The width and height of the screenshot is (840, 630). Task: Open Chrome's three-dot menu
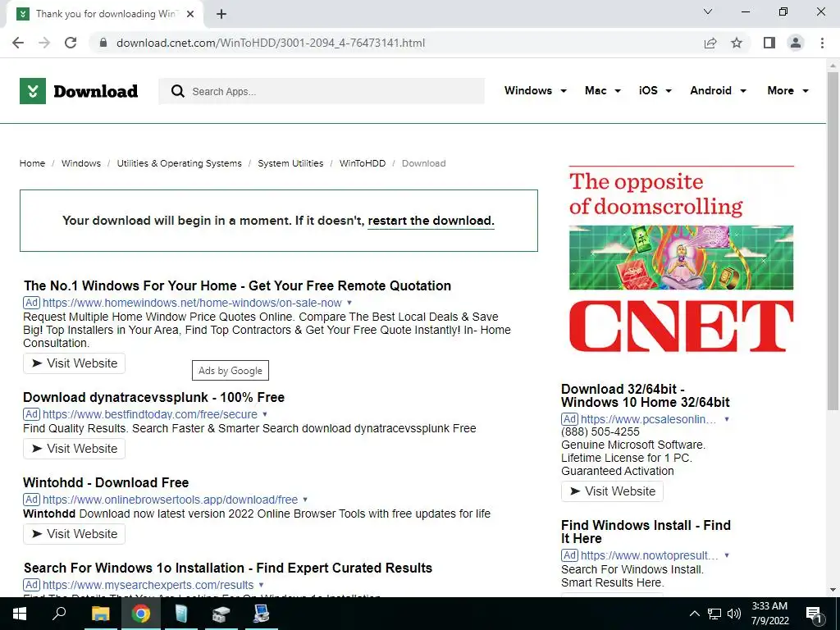click(822, 43)
